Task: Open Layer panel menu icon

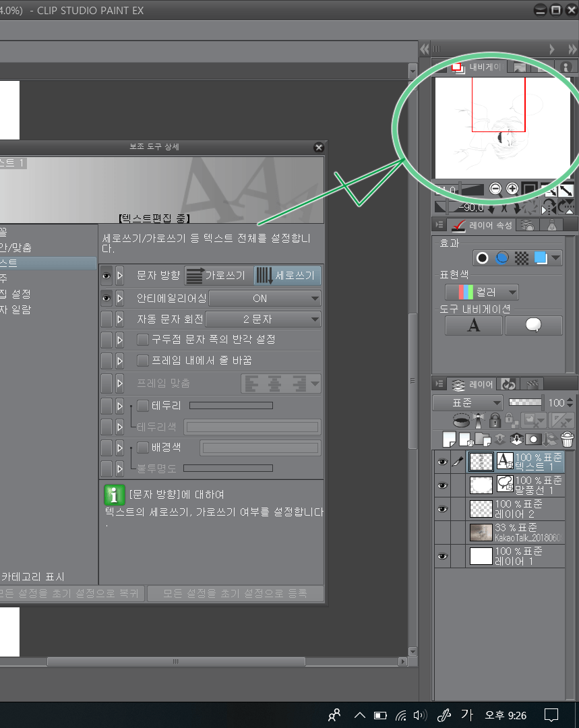Action: (439, 384)
